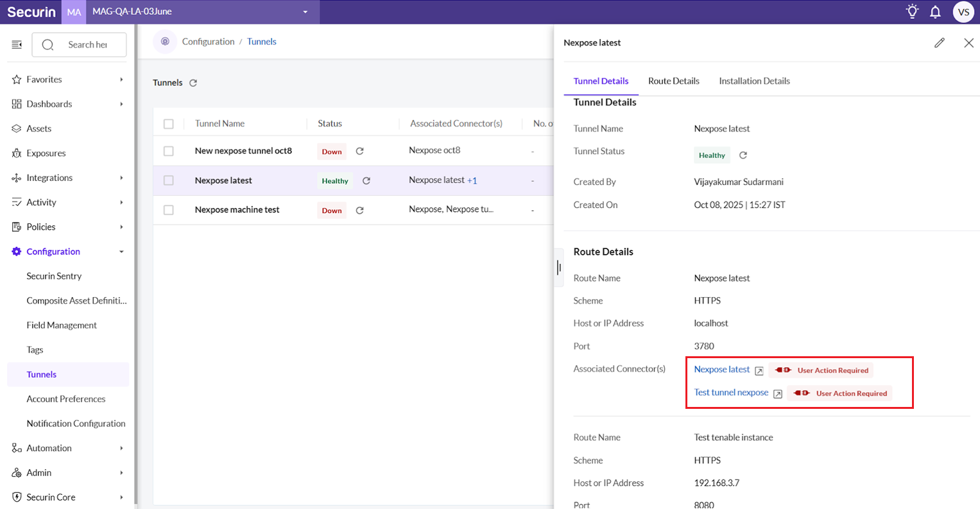
Task: Check the New nexpose tunnel oct8 checkbox
Action: pos(169,151)
